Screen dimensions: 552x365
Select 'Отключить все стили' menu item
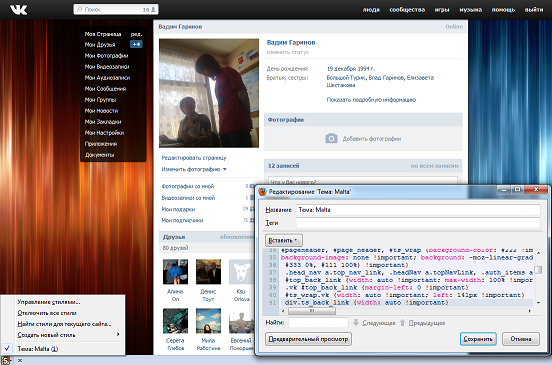tap(47, 313)
